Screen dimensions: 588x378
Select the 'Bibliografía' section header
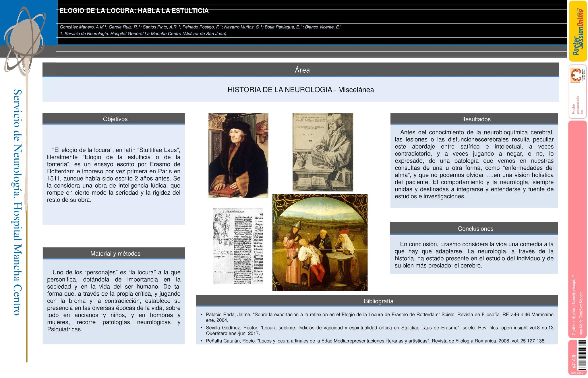tap(377, 301)
